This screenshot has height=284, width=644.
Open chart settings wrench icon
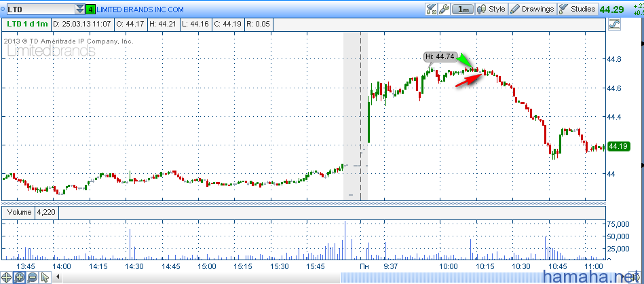point(444,9)
